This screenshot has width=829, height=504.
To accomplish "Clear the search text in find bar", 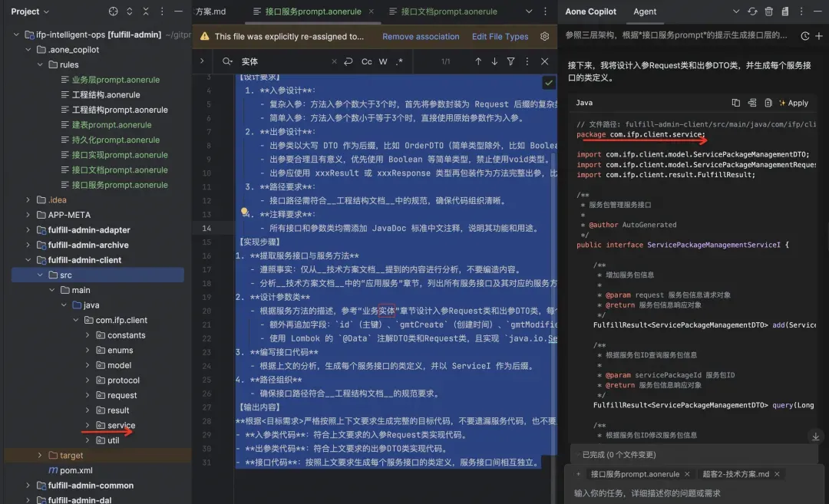I will [x=334, y=61].
